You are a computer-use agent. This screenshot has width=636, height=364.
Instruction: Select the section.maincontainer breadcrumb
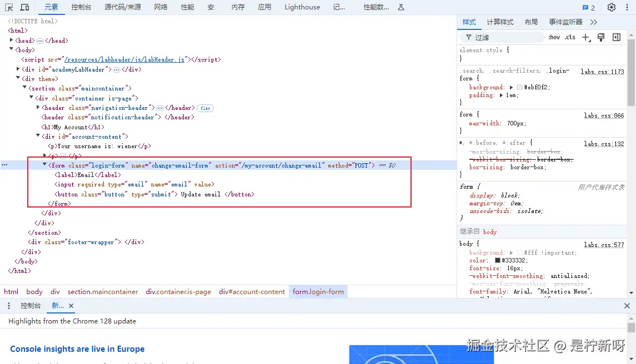[x=103, y=291]
